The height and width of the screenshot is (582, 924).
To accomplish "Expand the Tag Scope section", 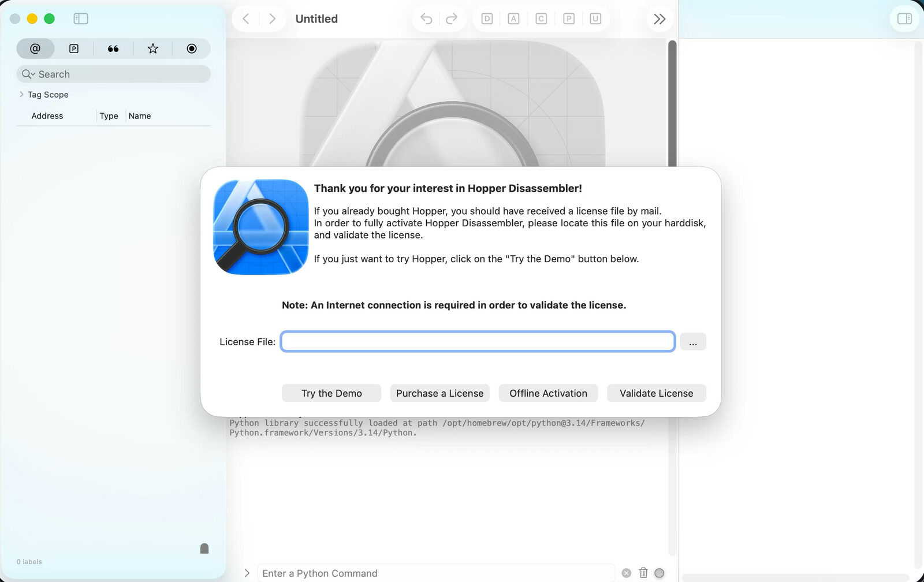I will point(21,94).
